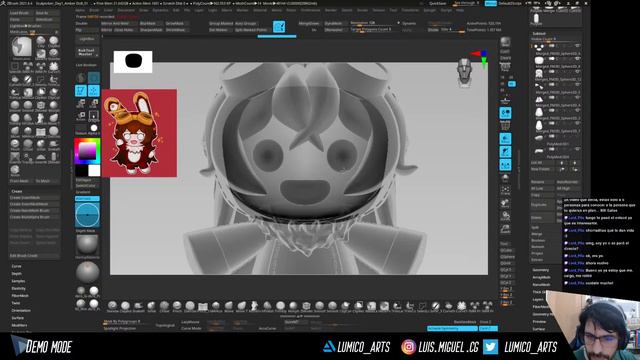
Task: Toggle the Double option
Action: (x=86, y=24)
